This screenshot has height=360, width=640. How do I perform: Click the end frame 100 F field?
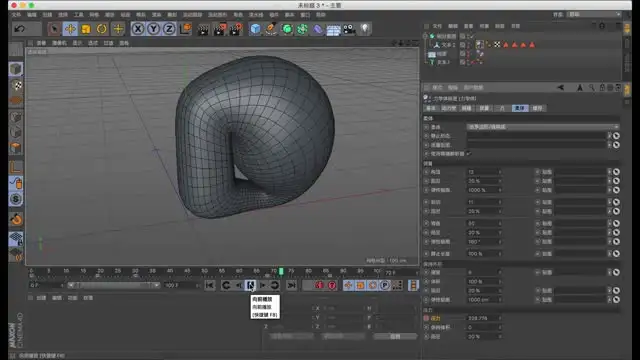click(x=181, y=285)
